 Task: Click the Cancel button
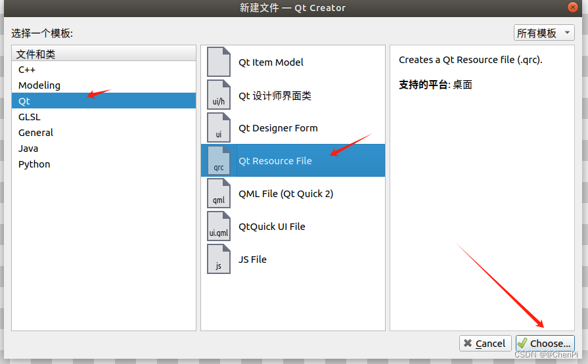tap(486, 343)
